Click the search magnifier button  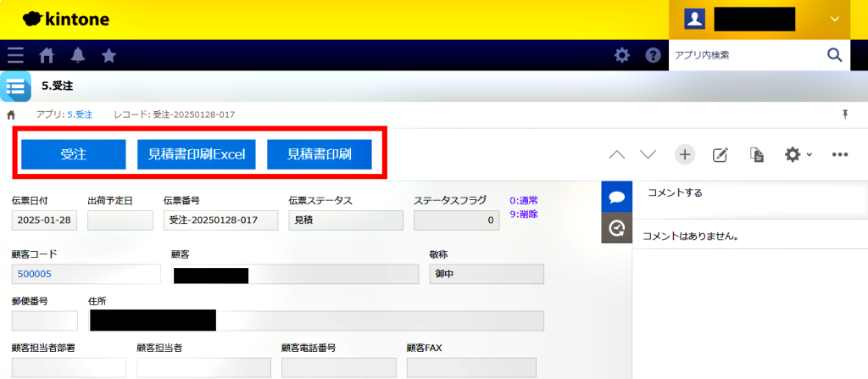pyautogui.click(x=835, y=55)
